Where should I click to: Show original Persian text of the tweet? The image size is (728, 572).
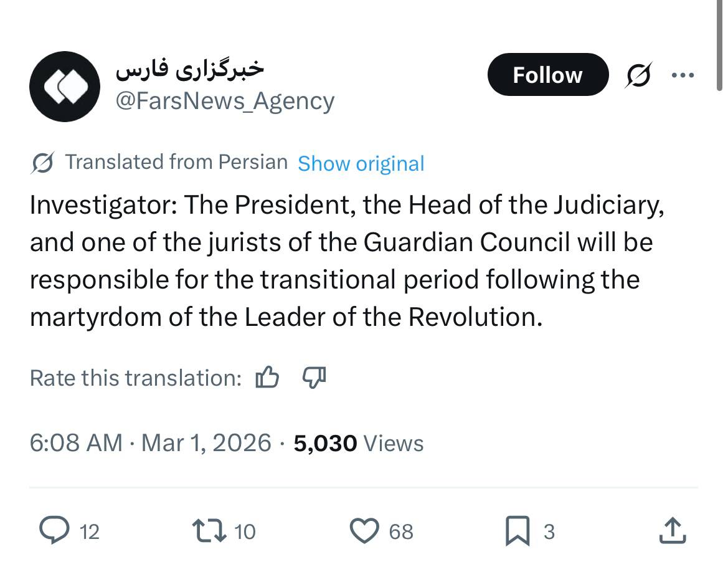pyautogui.click(x=361, y=163)
